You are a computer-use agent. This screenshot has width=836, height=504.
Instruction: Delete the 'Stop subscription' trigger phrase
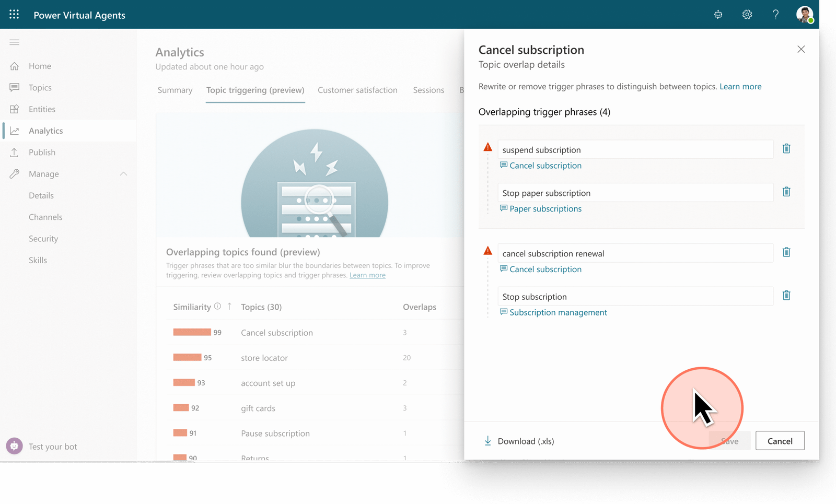(786, 296)
